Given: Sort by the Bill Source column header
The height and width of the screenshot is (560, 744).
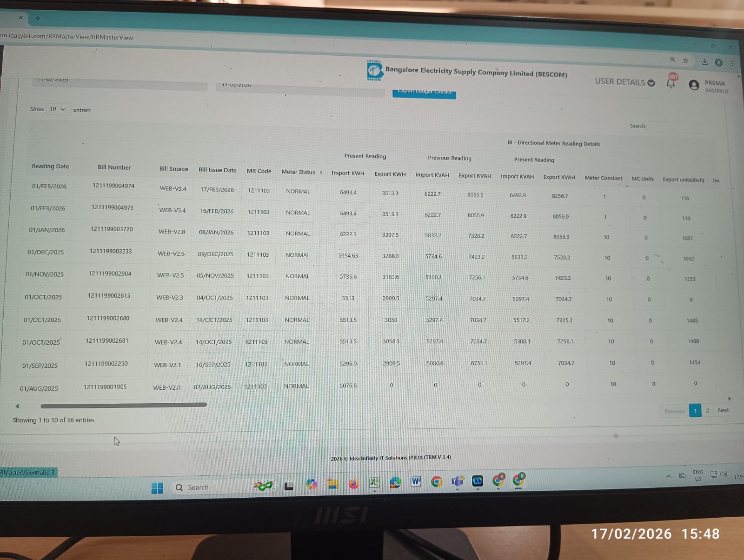Looking at the screenshot, I should pyautogui.click(x=173, y=169).
